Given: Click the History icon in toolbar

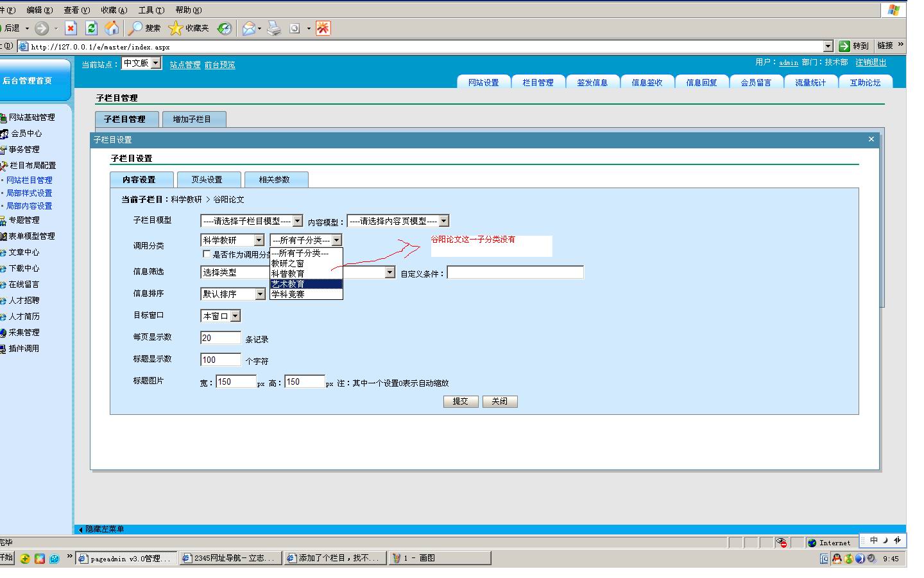Looking at the screenshot, I should pyautogui.click(x=224, y=28).
